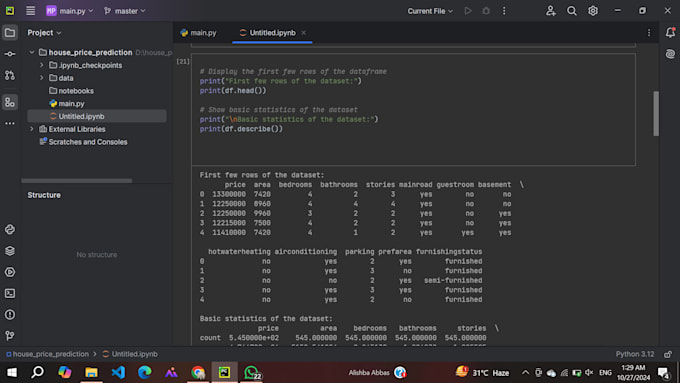Viewport: 680px width, 383px height.
Task: Open editor tab options menu
Action: (649, 33)
